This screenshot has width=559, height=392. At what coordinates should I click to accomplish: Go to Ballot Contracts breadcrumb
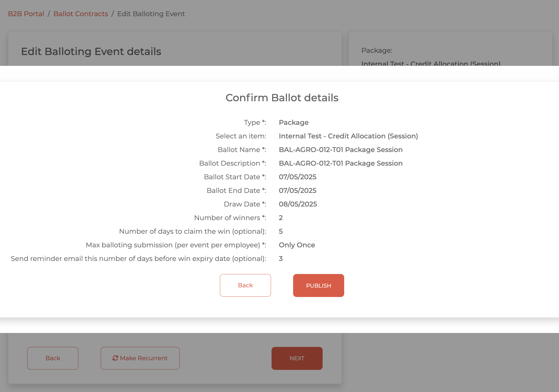tap(81, 14)
